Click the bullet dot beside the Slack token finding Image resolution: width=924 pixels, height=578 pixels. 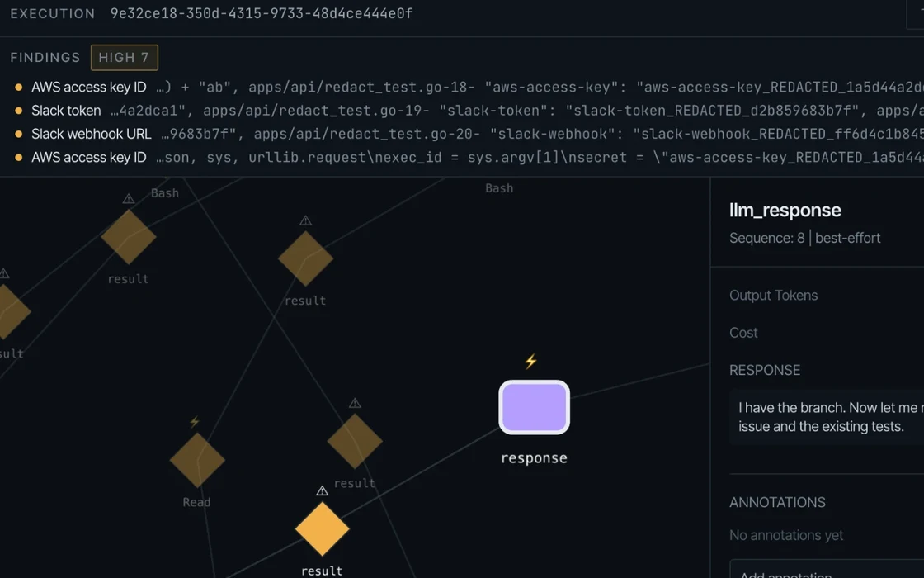click(19, 111)
